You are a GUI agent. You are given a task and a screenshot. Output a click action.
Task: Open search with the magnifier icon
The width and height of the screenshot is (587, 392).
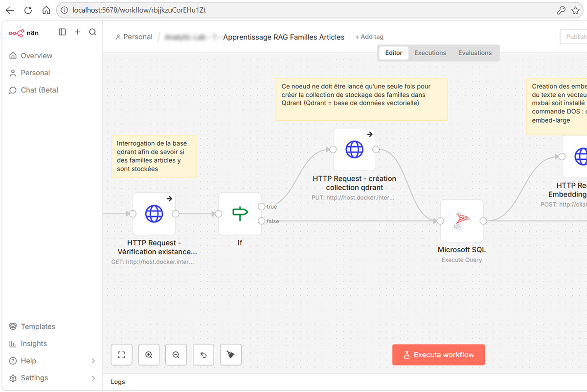point(92,32)
